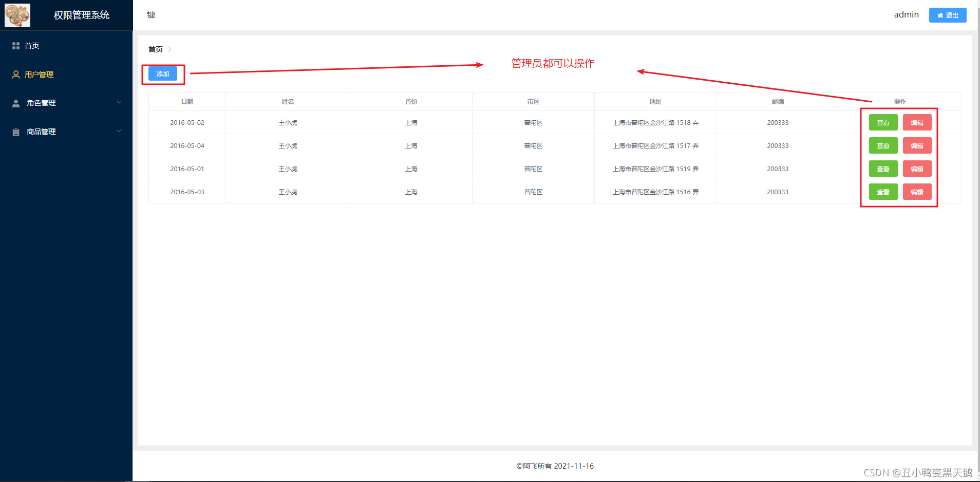980x482 pixels.
Task: Click date cell 2016-05-04
Action: (187, 145)
